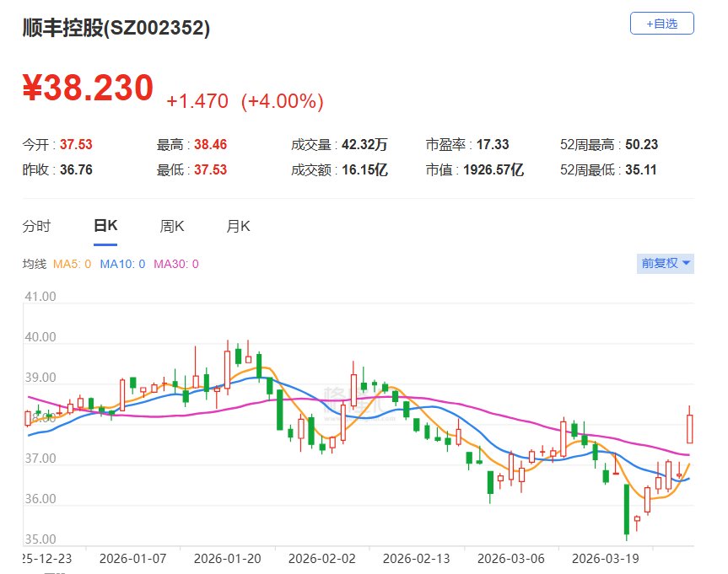Image resolution: width=728 pixels, height=574 pixels.
Task: Click the current price ¥38.230
Action: pyautogui.click(x=88, y=89)
